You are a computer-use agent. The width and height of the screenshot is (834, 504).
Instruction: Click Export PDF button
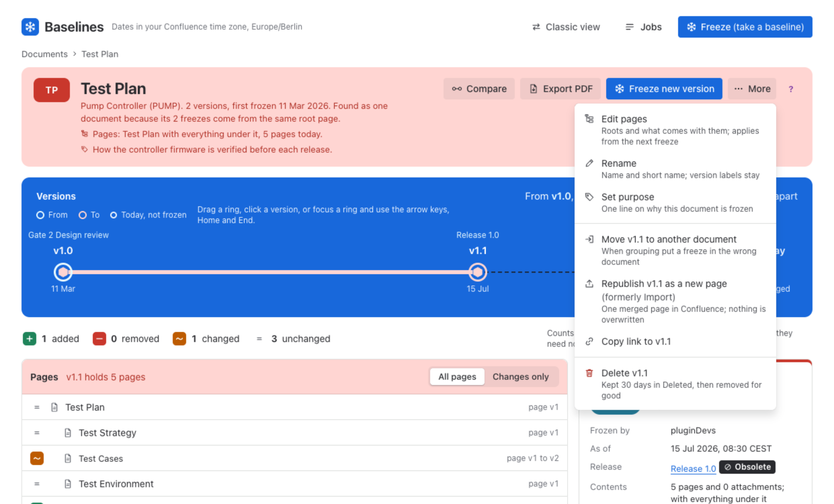tap(560, 89)
